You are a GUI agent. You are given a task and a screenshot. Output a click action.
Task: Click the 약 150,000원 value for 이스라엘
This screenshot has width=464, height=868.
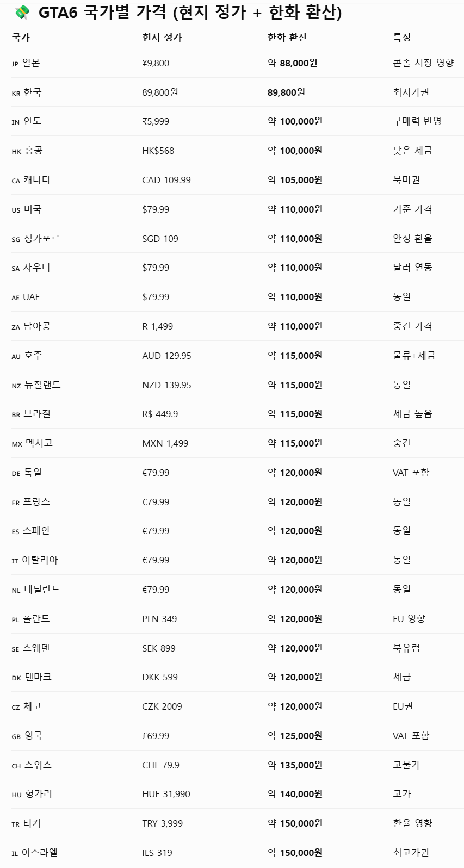click(295, 853)
